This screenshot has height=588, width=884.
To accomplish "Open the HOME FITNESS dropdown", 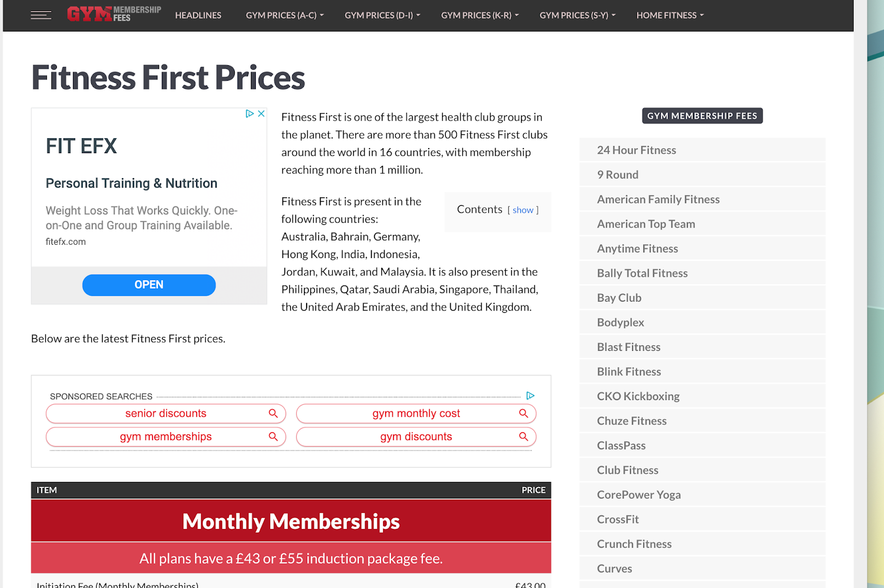I will [669, 15].
